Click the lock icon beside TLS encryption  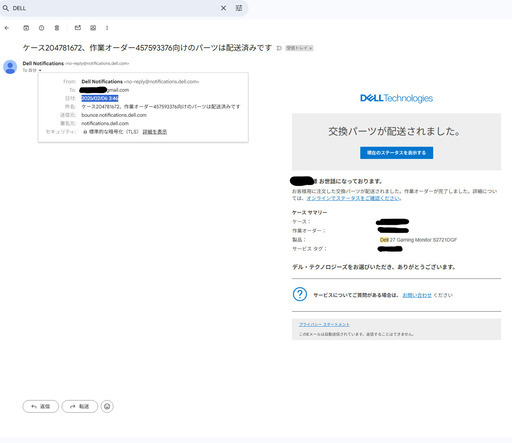(x=85, y=132)
